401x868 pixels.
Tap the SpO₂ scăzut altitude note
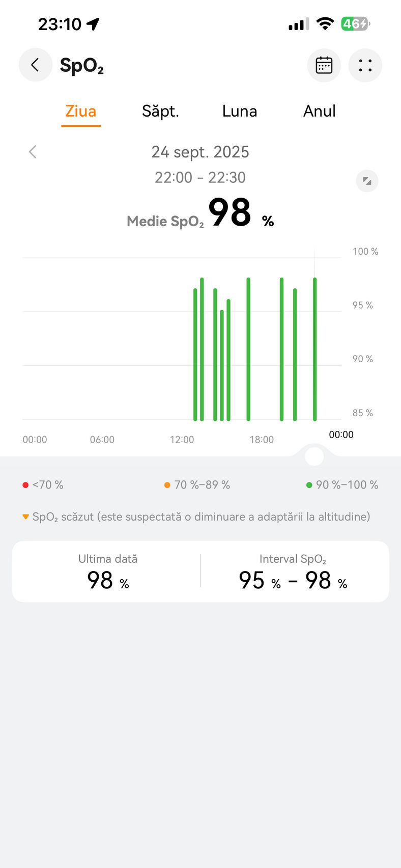point(200,517)
